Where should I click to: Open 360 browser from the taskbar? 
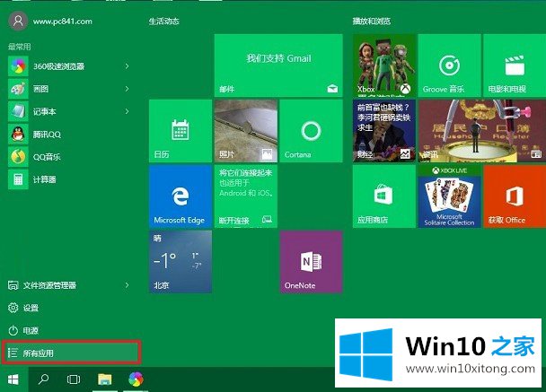[x=136, y=379]
